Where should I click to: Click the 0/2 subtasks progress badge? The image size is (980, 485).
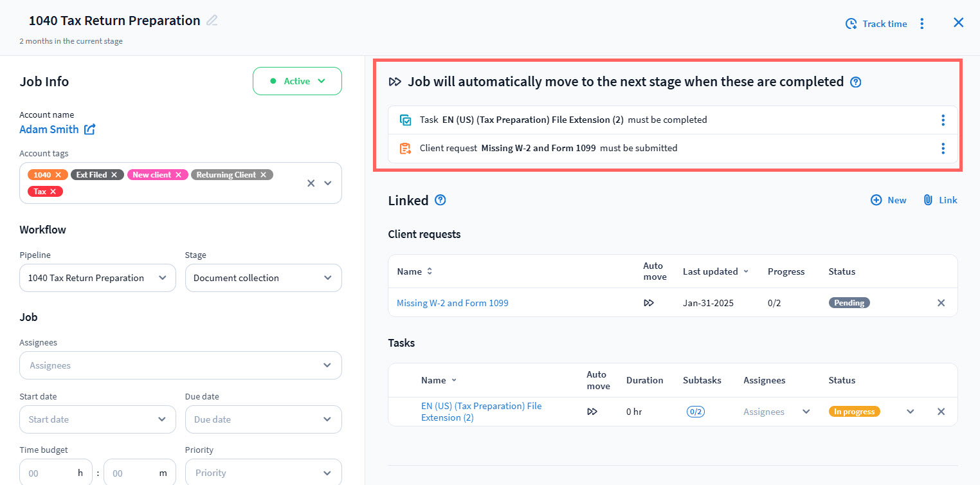pos(695,412)
